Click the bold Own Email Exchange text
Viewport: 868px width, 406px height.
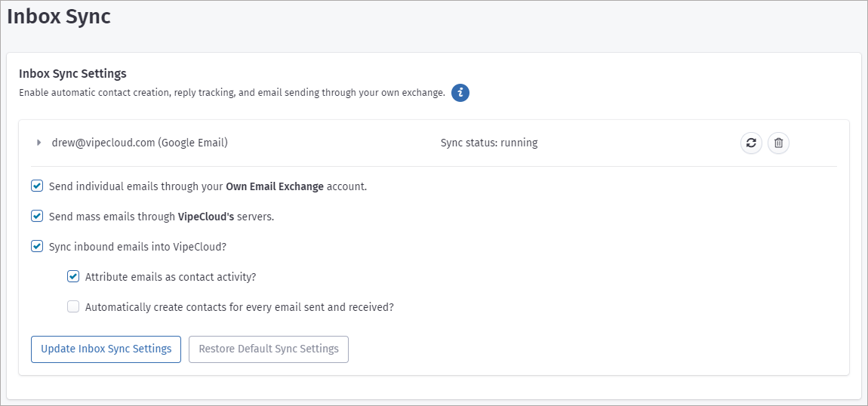275,186
